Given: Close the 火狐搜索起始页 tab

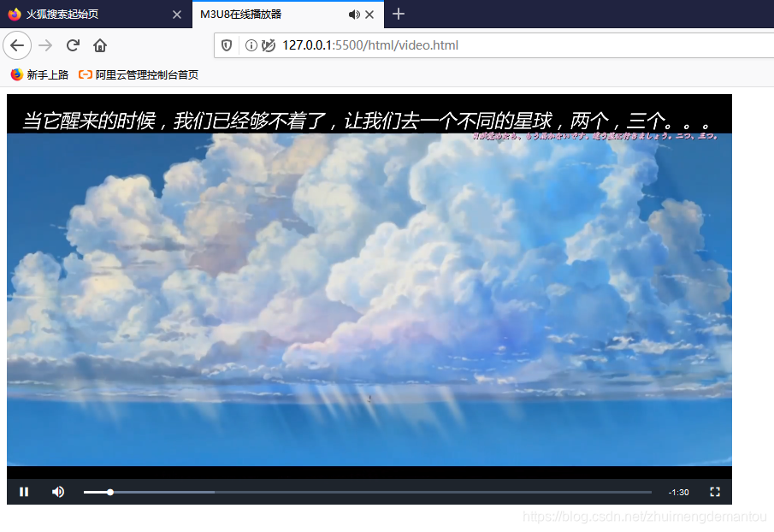Looking at the screenshot, I should (x=177, y=15).
